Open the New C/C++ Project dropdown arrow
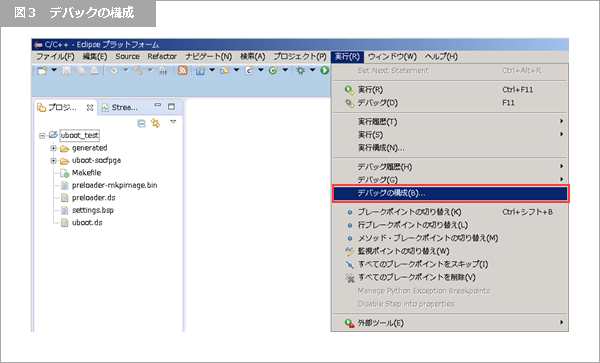Image resolution: width=600 pixels, height=363 pixels. point(212,70)
